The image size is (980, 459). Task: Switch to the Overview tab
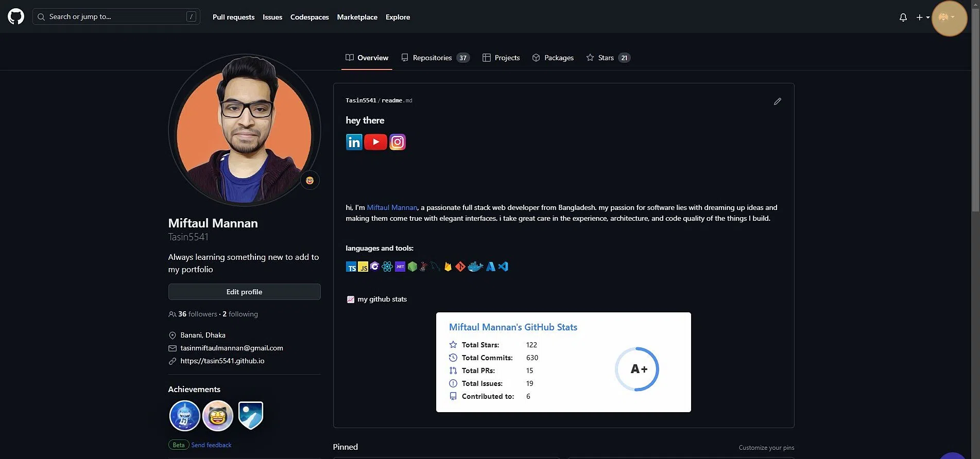coord(367,58)
